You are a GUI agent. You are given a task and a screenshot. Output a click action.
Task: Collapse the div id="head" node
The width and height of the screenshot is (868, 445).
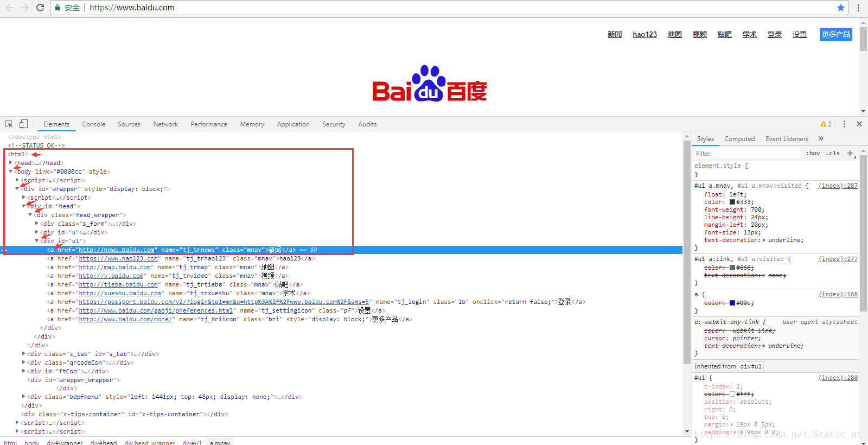pos(23,206)
